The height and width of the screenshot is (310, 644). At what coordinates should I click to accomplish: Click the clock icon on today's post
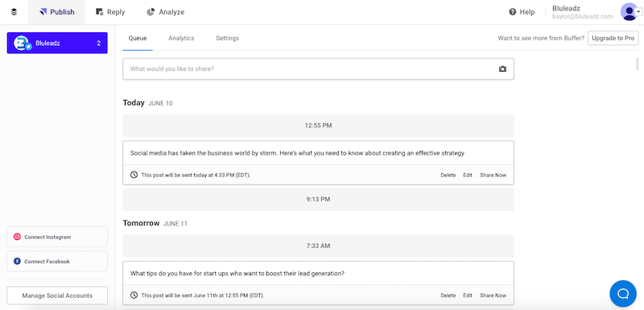[x=134, y=175]
